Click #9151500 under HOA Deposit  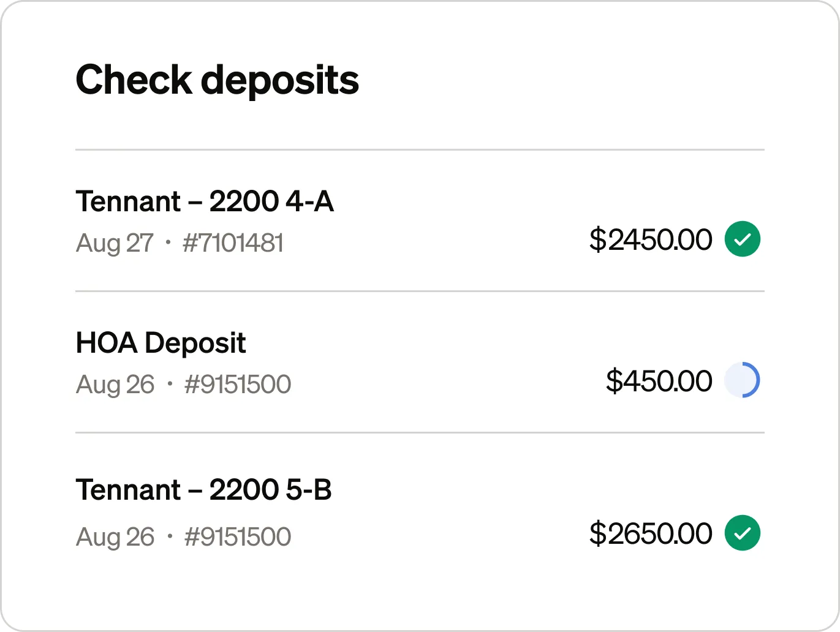tap(238, 385)
